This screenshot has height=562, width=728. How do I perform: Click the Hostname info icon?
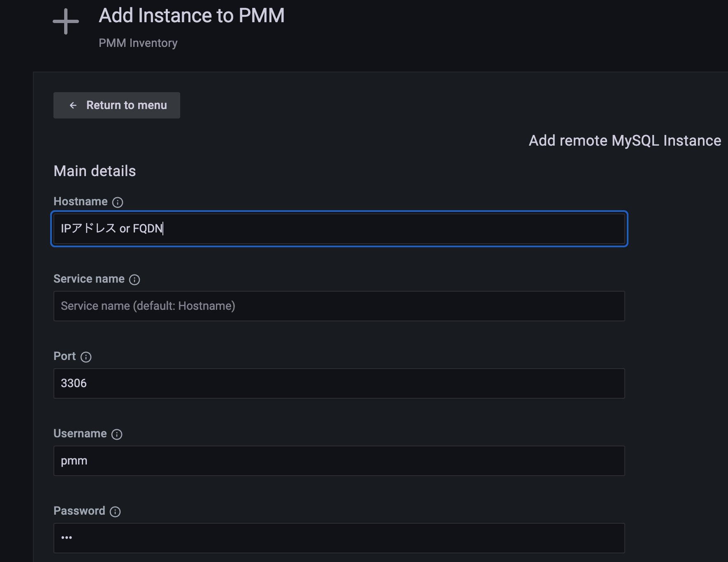118,202
